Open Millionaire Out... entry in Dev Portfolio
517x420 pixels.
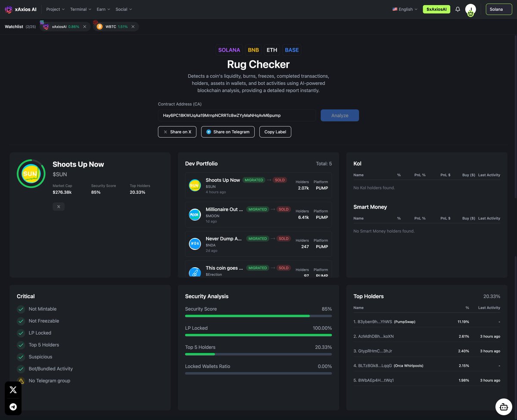point(258,215)
